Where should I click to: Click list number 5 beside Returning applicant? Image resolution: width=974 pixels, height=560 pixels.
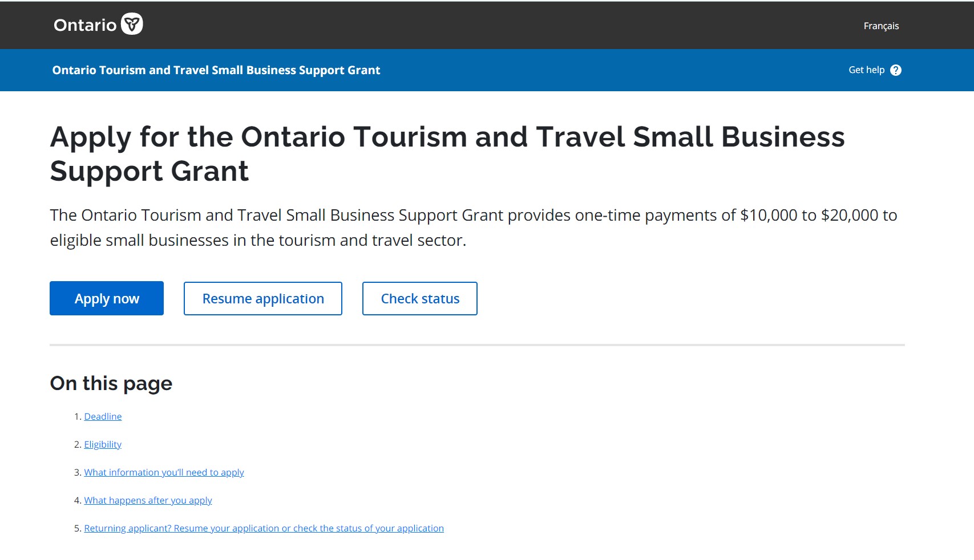[x=78, y=528]
